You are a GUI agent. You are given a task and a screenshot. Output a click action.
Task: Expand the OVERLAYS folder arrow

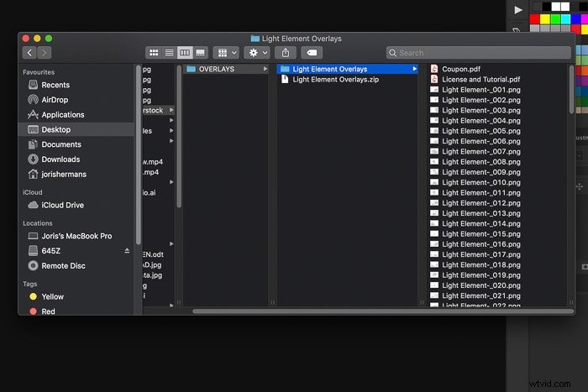(x=265, y=69)
